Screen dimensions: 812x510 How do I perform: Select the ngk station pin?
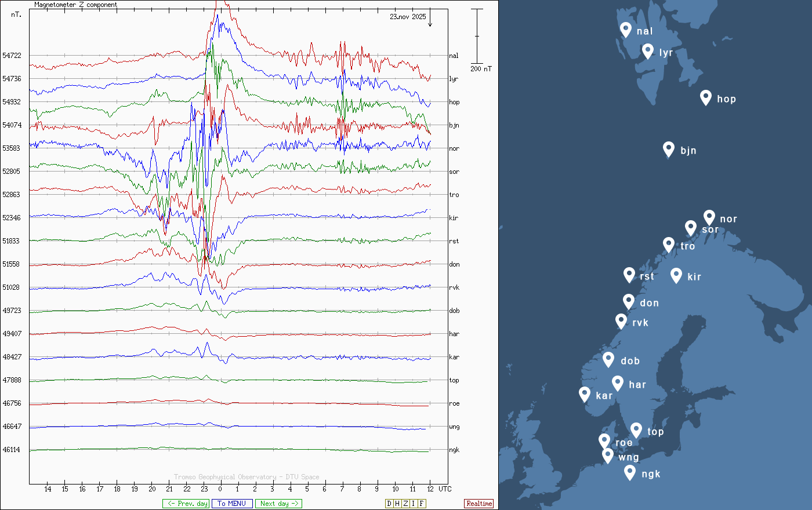point(630,472)
